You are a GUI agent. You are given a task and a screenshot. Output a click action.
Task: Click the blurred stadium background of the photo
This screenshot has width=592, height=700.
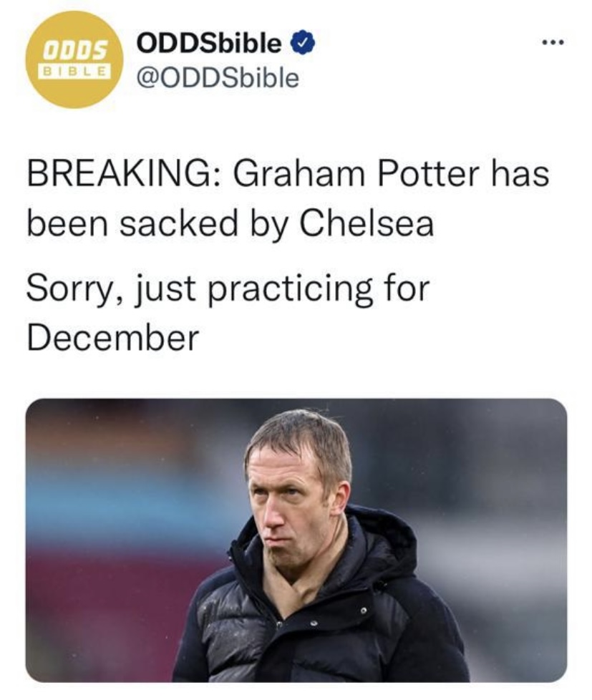[112, 513]
